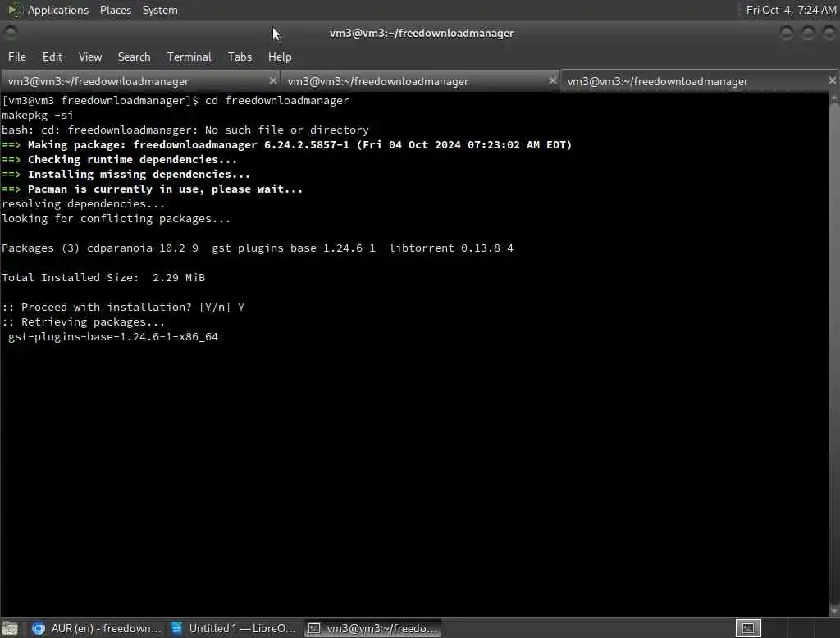Open the System menu
Viewport: 840px width, 638px height.
[x=160, y=10]
